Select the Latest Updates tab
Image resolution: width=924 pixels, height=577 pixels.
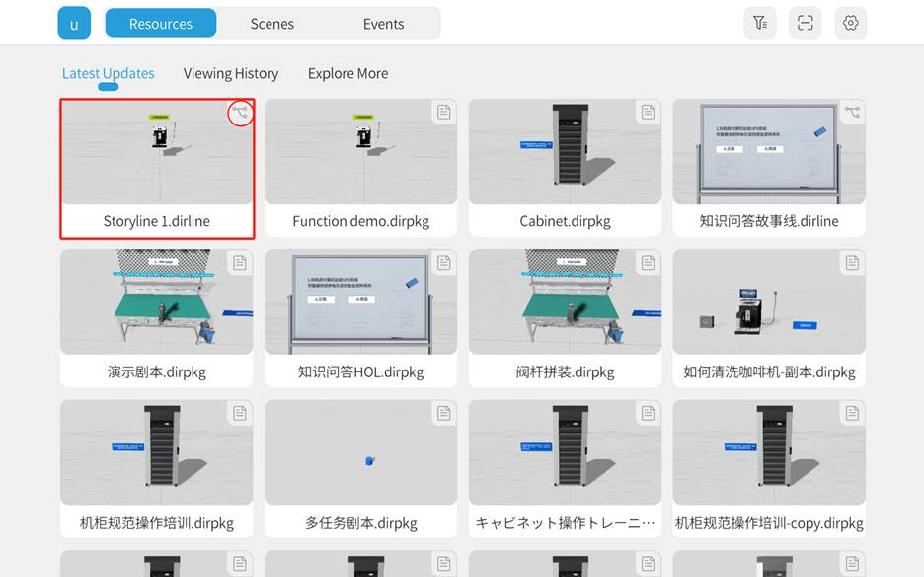(109, 73)
